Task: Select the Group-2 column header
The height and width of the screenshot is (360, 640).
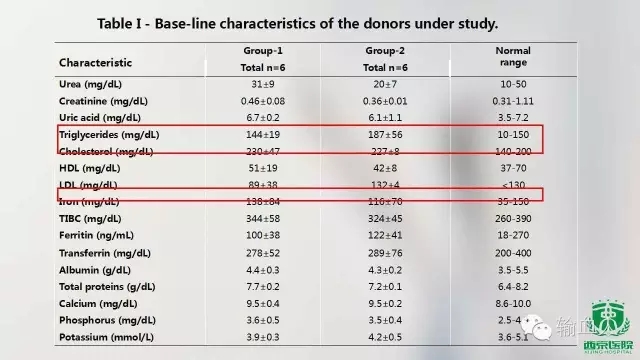Action: 385,59
